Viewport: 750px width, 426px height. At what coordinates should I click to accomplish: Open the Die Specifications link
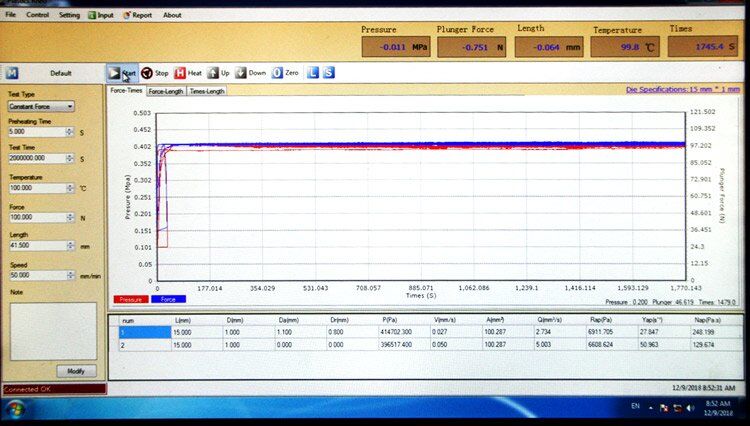click(683, 90)
